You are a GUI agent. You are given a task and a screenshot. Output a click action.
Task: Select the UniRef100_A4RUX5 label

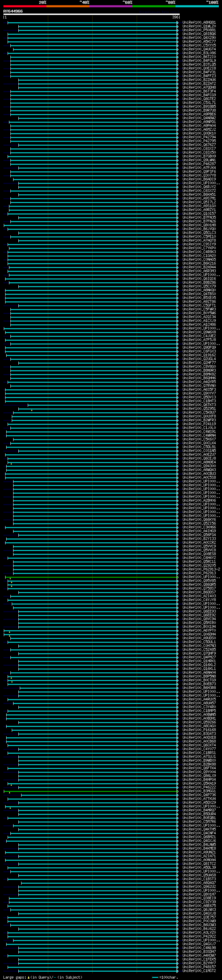[x=199, y=699]
